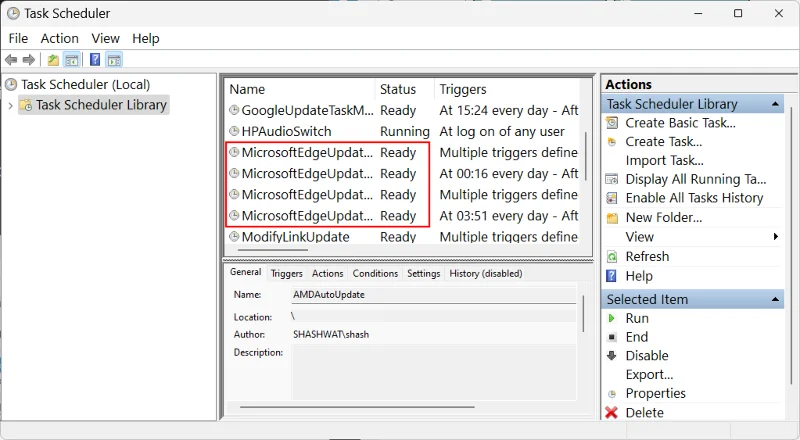Expand the Task Scheduler Library tree node

[10, 106]
